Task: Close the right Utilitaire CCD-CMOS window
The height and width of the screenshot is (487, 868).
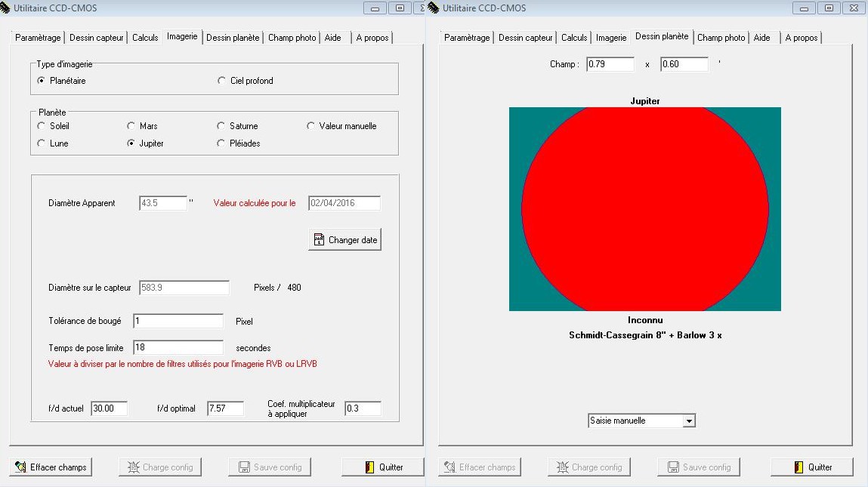Action: click(854, 8)
